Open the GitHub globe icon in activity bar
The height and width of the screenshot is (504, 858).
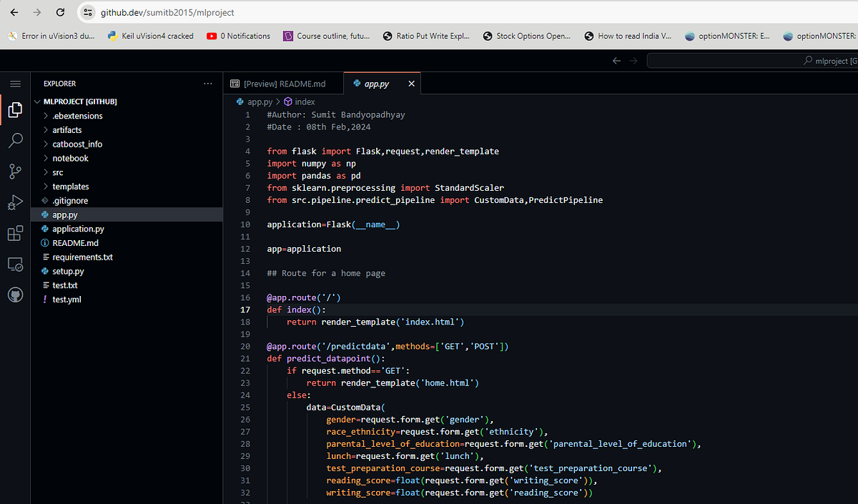(15, 294)
